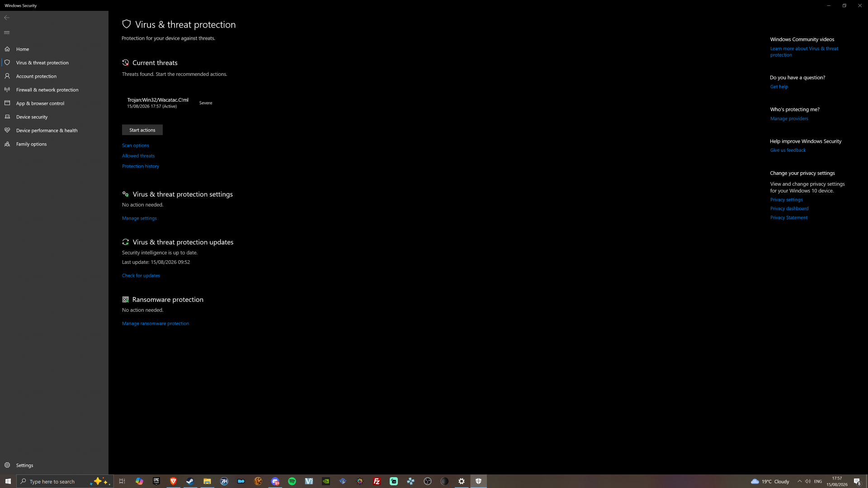868x488 pixels.
Task: Launch Copilot from the taskbar
Action: click(x=139, y=481)
